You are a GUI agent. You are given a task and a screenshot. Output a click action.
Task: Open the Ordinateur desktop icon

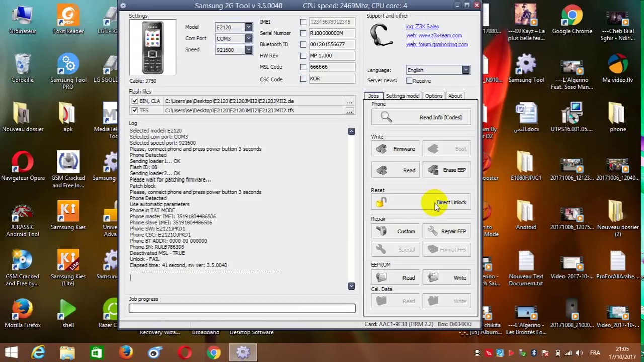pos(22,20)
